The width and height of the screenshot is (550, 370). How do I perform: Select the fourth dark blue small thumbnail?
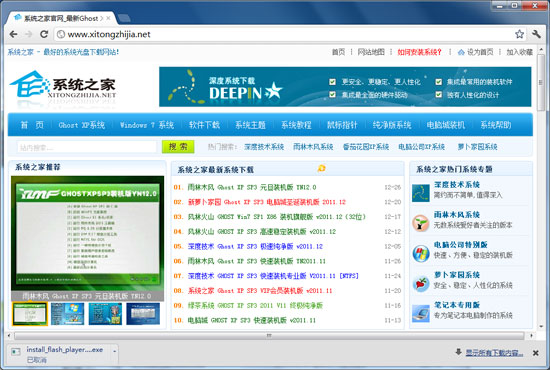click(x=143, y=314)
